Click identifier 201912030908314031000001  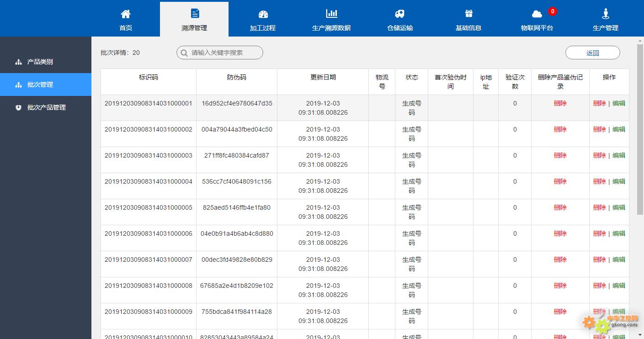point(149,103)
